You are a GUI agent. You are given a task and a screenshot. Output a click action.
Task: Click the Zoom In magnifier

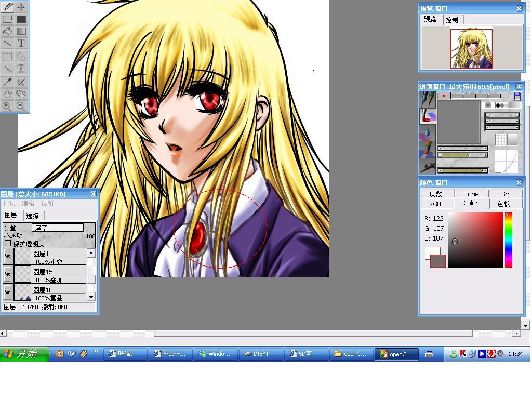point(8,106)
